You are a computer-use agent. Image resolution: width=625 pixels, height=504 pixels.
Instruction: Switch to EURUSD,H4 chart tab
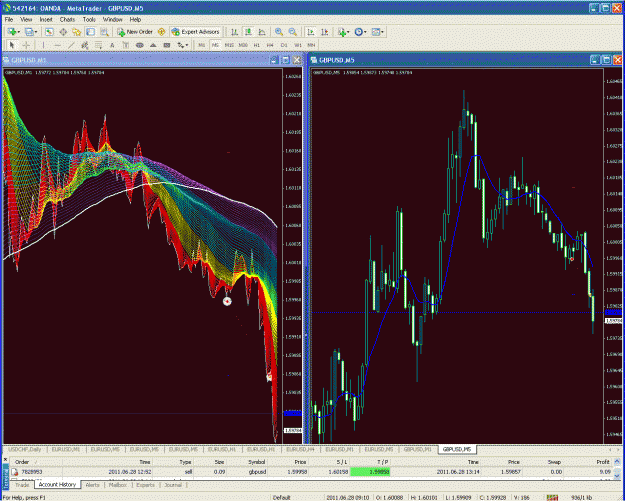coord(301,449)
